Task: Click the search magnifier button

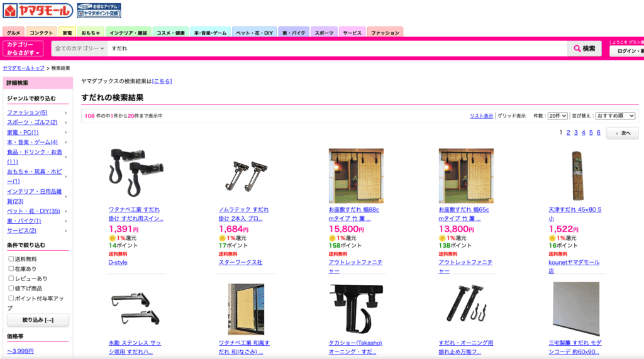Action: coord(584,48)
